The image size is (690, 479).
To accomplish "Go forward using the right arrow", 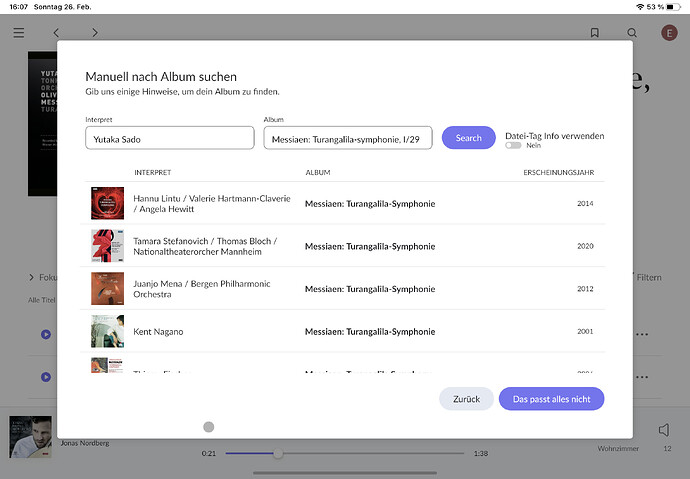I will 95,33.
